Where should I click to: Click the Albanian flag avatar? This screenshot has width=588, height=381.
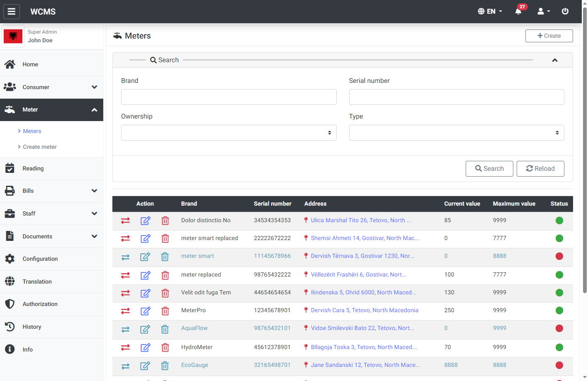coord(13,36)
